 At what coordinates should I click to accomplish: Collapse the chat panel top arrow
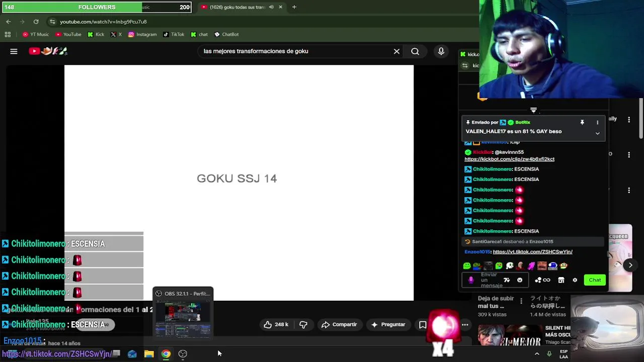[533, 110]
